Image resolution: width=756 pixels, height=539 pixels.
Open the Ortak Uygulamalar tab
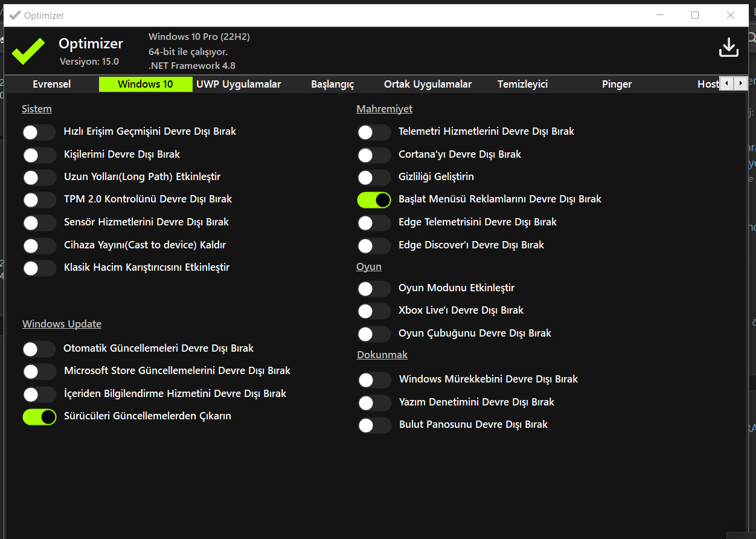tap(428, 84)
